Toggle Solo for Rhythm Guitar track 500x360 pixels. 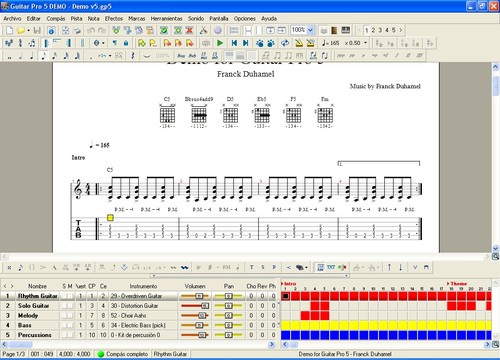pyautogui.click(x=65, y=296)
